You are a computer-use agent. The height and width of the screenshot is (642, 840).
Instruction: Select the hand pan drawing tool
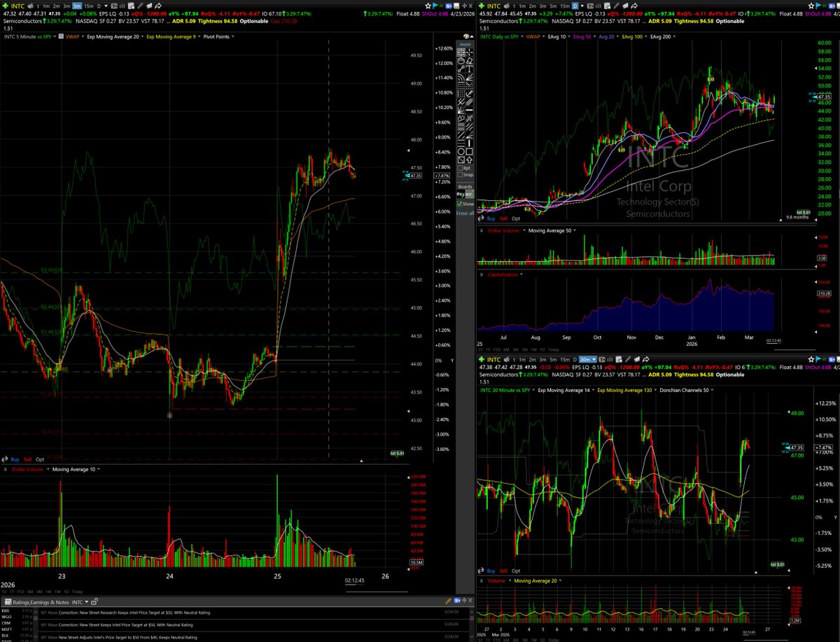(461, 61)
